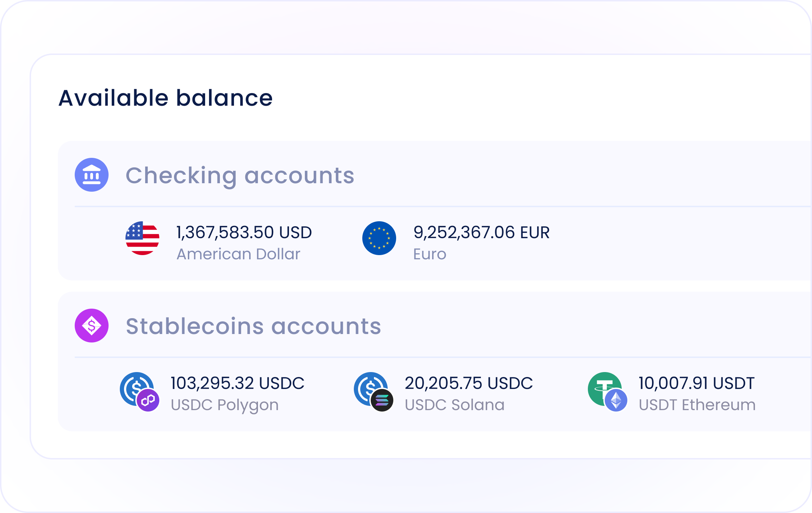
Task: Click the Available balance title
Action: point(166,98)
